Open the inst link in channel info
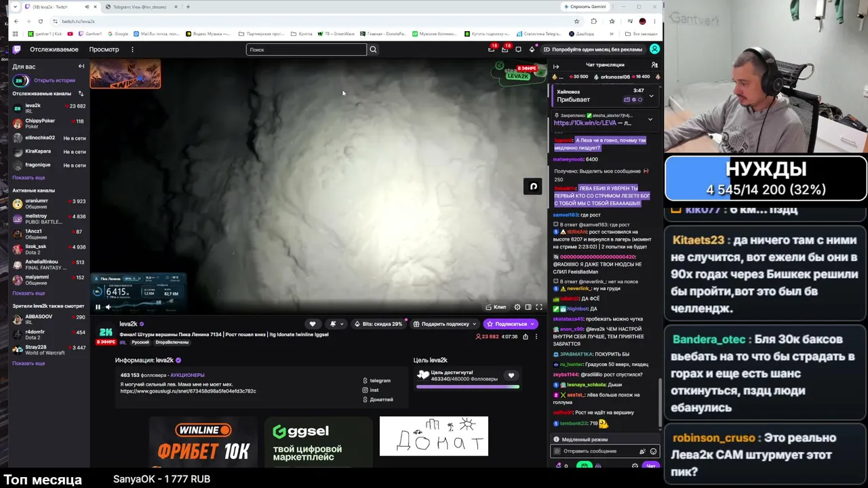Screen dimensions: 868x488 pyautogui.click(x=370, y=390)
